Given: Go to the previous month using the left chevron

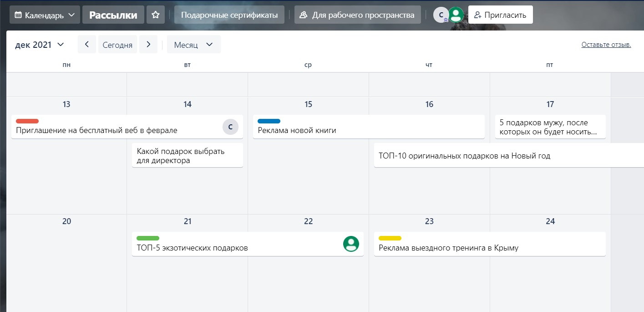Looking at the screenshot, I should coord(86,44).
